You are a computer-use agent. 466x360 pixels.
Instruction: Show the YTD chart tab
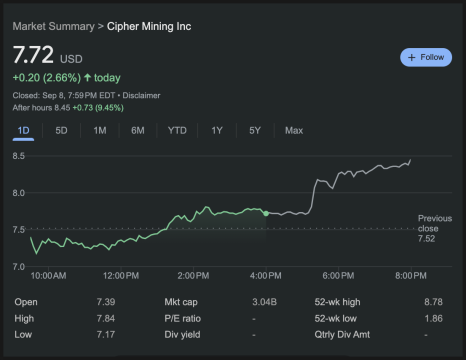coord(177,130)
